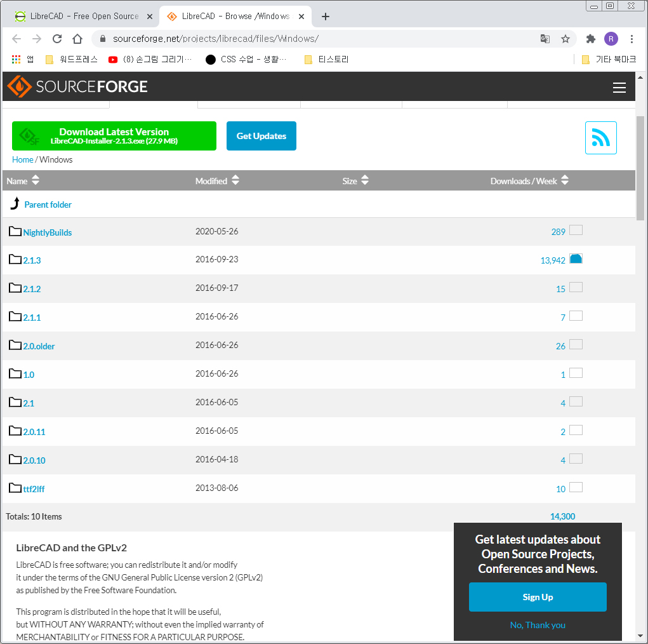The height and width of the screenshot is (644, 648).
Task: Click the scrollbar down arrow
Action: click(x=640, y=636)
